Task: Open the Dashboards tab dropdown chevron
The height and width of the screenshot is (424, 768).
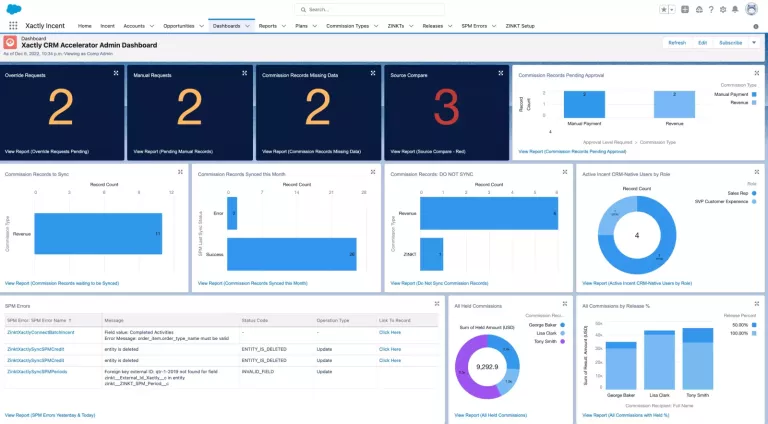Action: 247,26
